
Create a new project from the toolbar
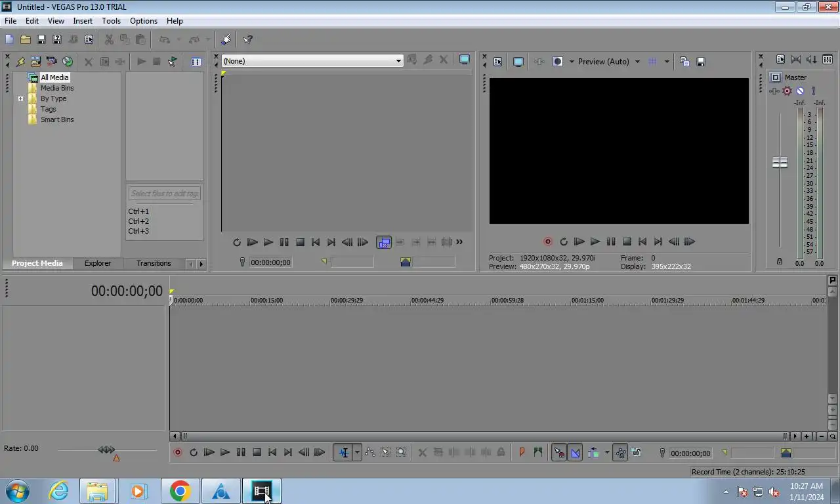point(9,39)
